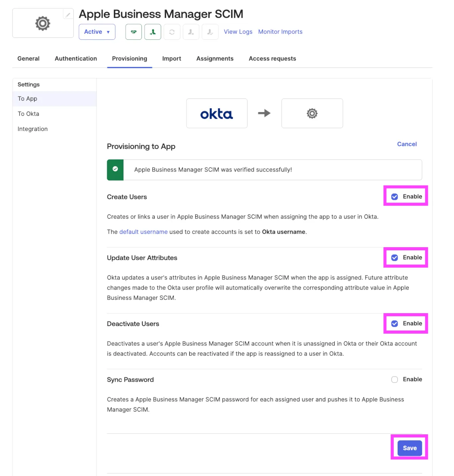Toggle the Update User Attributes Enable checkbox

click(x=395, y=258)
